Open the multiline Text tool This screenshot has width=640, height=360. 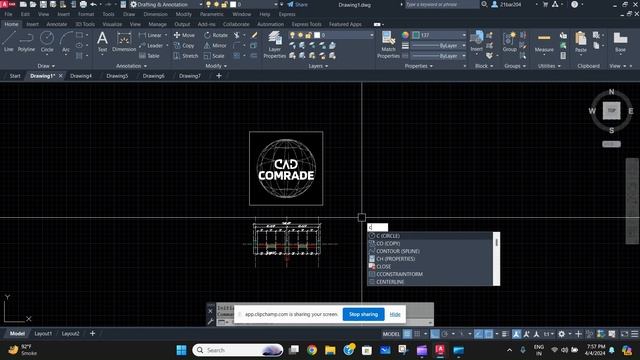102,42
